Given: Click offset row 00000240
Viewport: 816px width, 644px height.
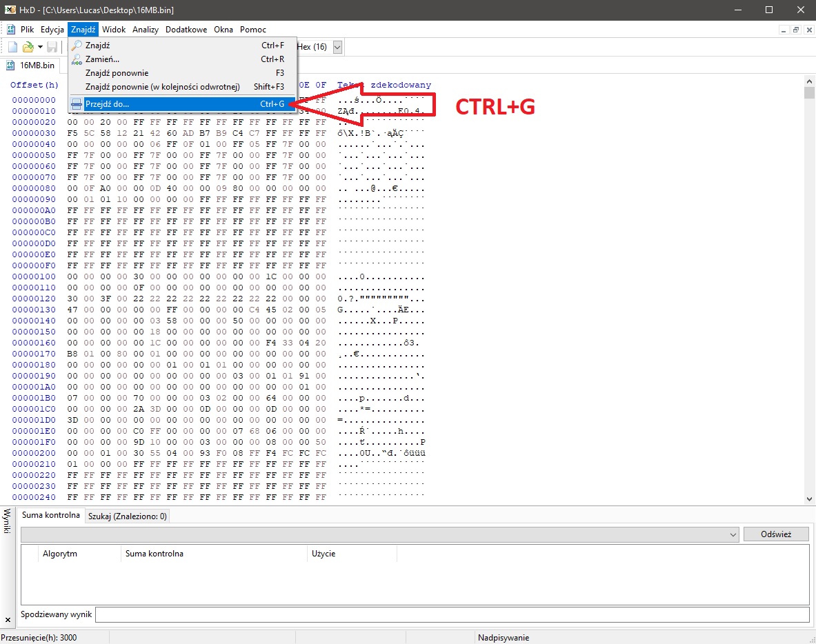Looking at the screenshot, I should pyautogui.click(x=34, y=497).
